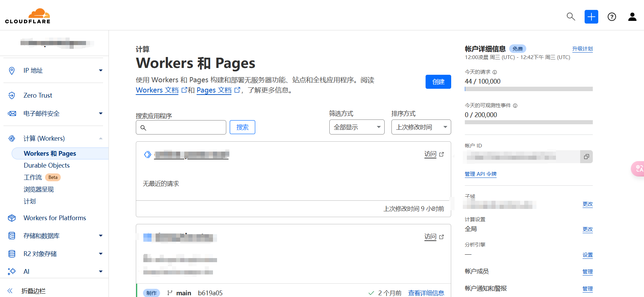644x297 pixels.
Task: Open 计划 in the sidebar
Action: pos(30,201)
